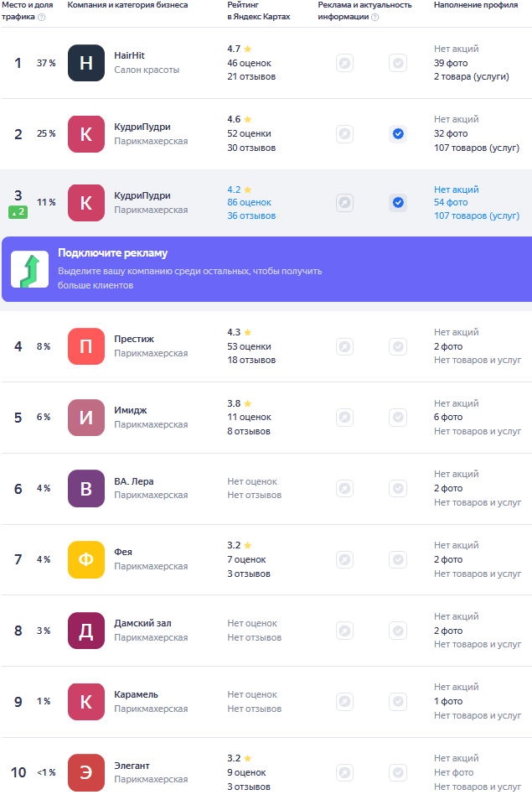Click the advertising icon in the 11 % row
This screenshot has height=805, width=532.
click(x=344, y=203)
